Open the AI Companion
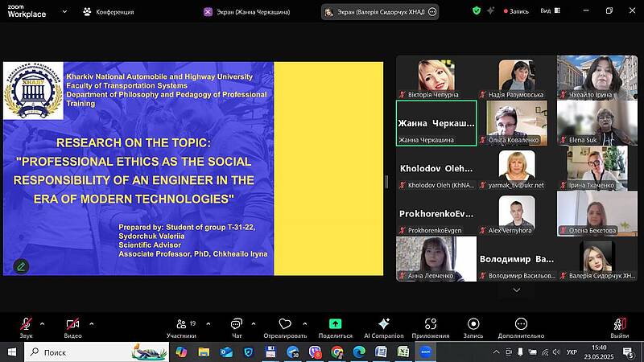This screenshot has width=644, height=362. (x=383, y=324)
